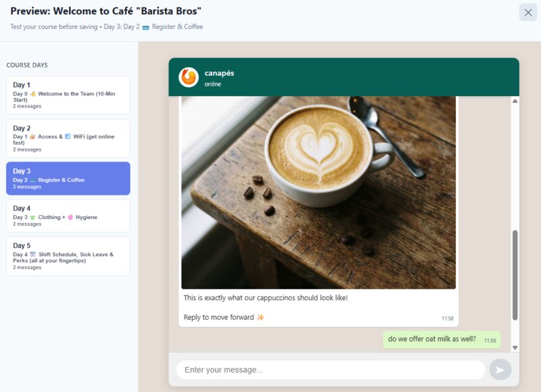The height and width of the screenshot is (392, 541).
Task: Click the register emoji in the subtitle
Action: [145, 27]
